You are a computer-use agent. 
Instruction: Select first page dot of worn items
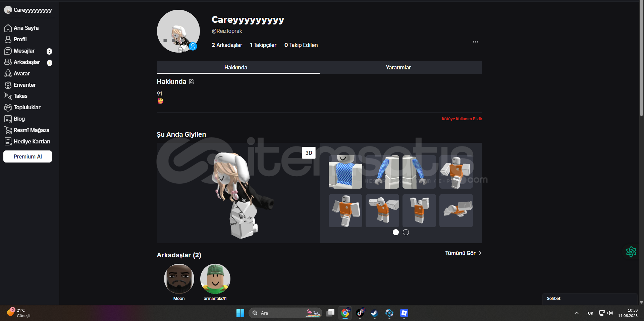pos(396,232)
